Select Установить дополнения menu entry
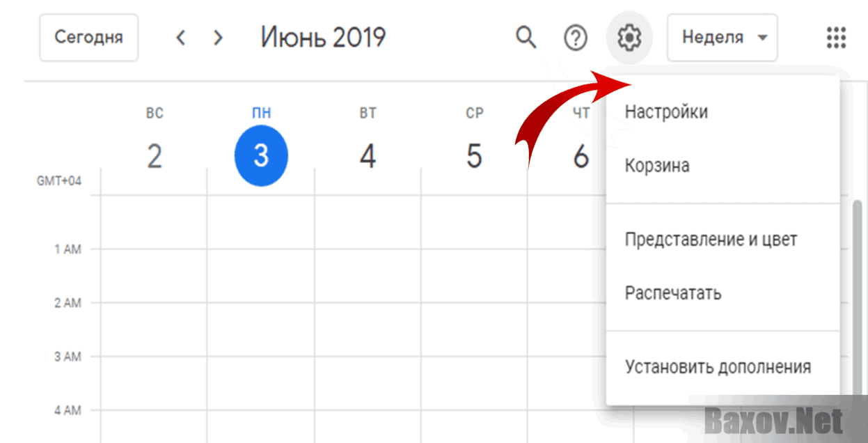This screenshot has height=443, width=868. [720, 366]
